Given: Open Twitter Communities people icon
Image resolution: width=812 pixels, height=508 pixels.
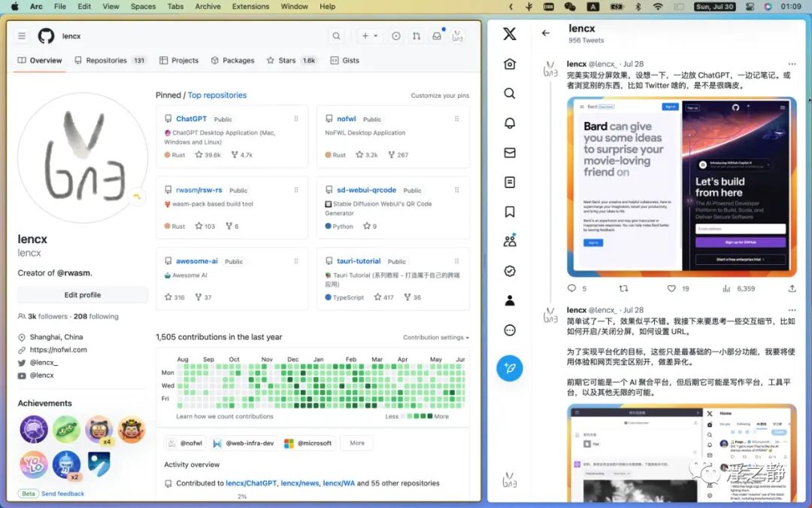Looking at the screenshot, I should click(510, 241).
